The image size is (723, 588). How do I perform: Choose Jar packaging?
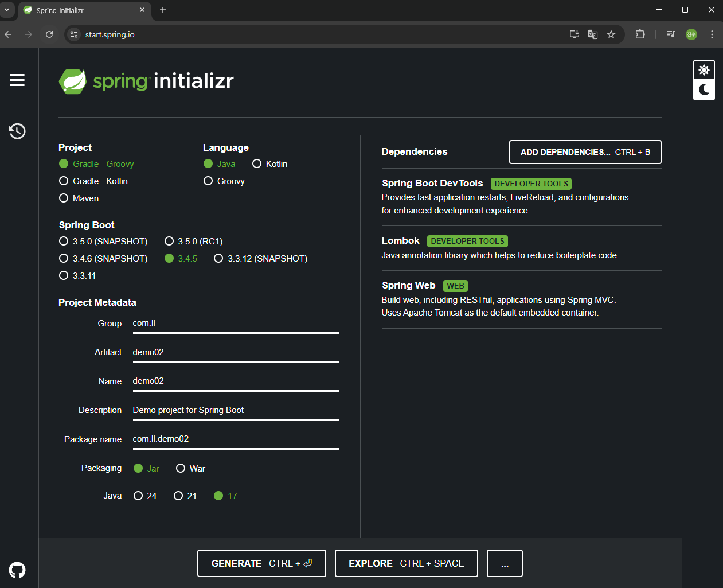click(146, 469)
